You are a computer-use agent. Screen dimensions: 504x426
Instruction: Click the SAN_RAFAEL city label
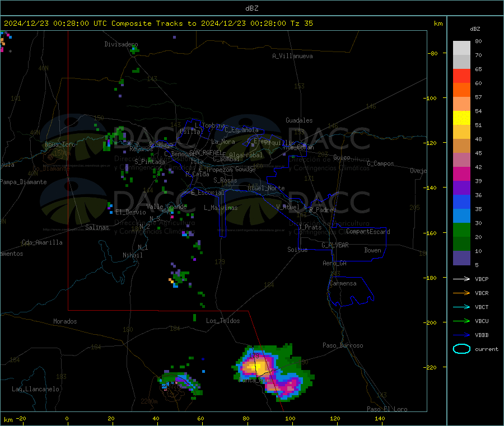206,152
